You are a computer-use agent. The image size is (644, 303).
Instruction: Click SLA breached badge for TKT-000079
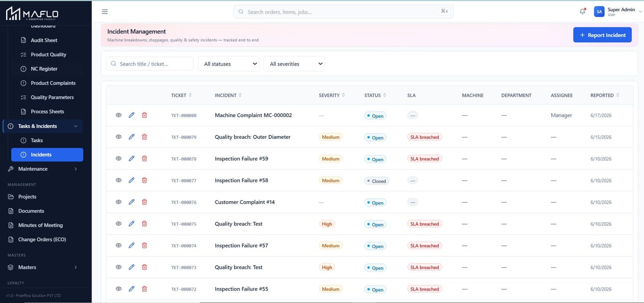[x=425, y=137]
